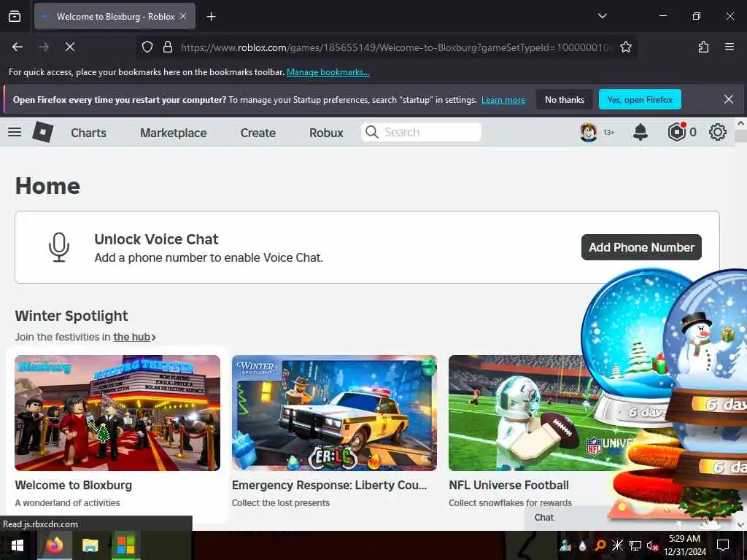Open the Windows Start menu
This screenshot has width=747, height=560.
pyautogui.click(x=18, y=545)
